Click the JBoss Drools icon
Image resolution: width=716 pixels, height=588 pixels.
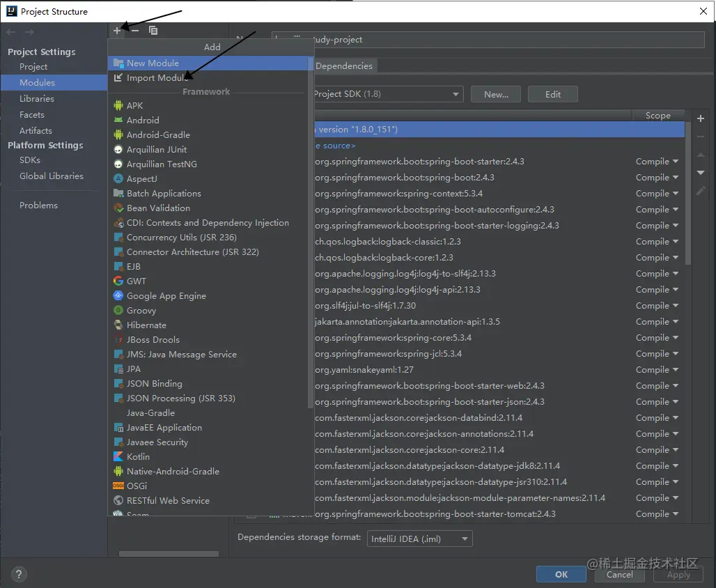(118, 339)
